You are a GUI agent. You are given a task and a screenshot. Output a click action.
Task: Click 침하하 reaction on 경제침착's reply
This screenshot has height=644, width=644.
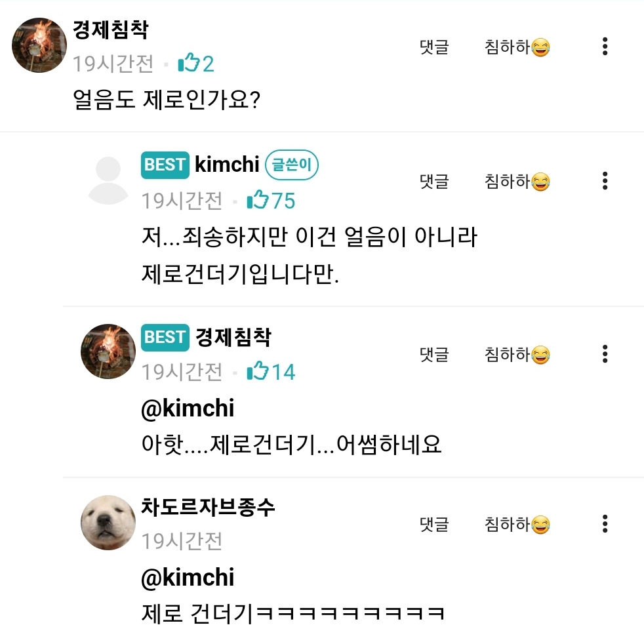tap(517, 355)
